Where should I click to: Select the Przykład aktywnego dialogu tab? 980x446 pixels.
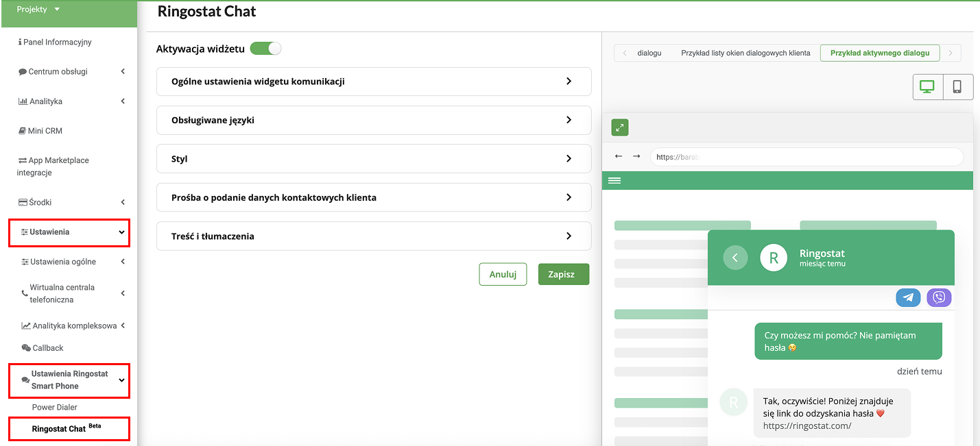pos(879,53)
